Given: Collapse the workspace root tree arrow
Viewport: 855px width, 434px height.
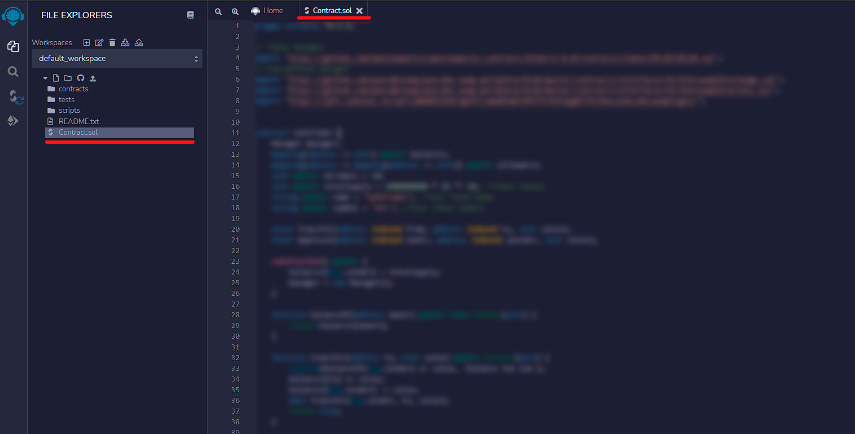Looking at the screenshot, I should coord(45,77).
